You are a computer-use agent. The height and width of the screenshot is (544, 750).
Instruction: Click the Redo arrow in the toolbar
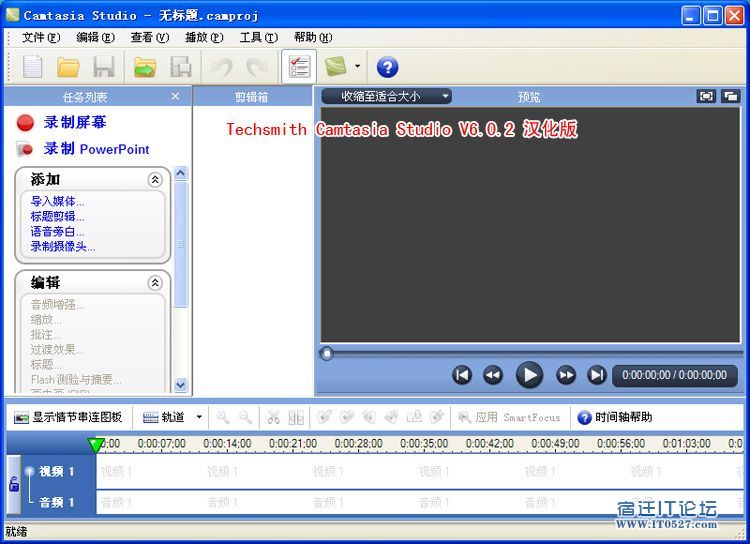[x=257, y=67]
